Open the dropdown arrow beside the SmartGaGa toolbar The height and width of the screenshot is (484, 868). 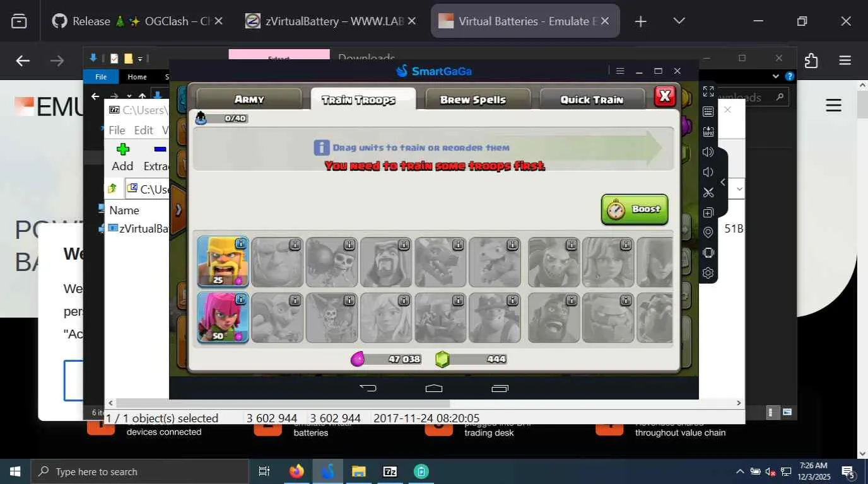click(x=739, y=188)
